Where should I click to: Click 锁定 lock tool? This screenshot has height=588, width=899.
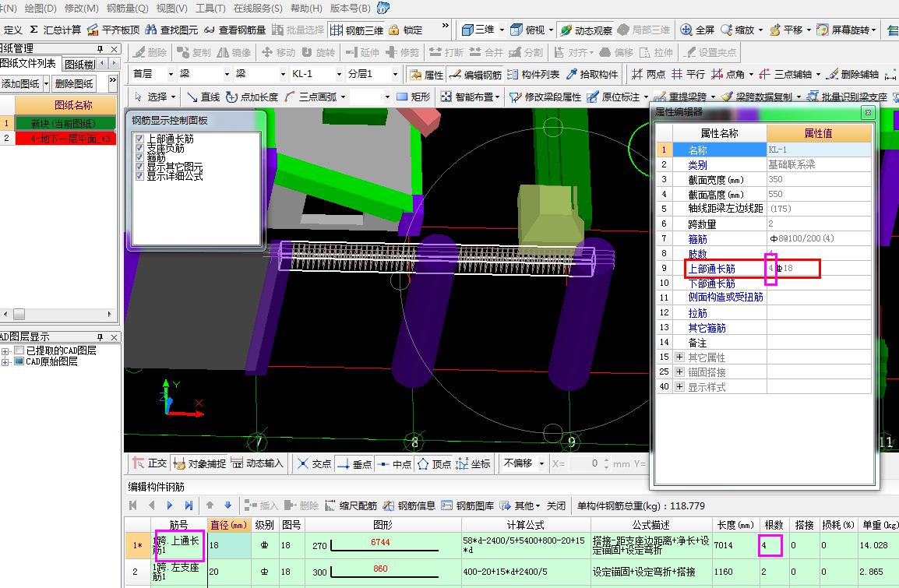click(406, 30)
